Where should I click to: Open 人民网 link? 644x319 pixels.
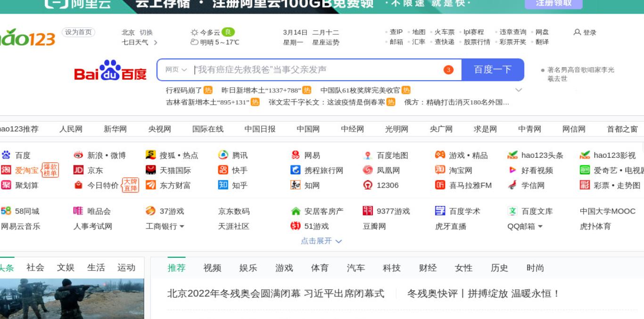71,129
